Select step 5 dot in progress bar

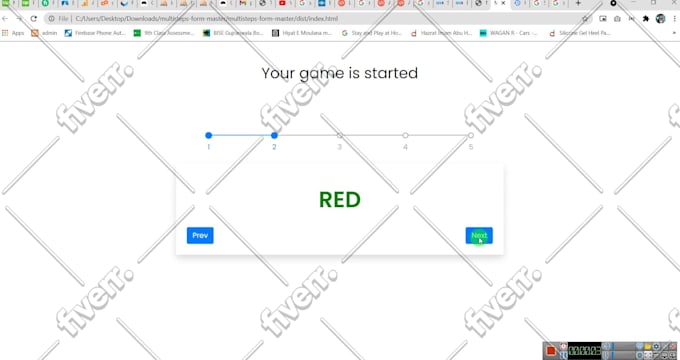tap(471, 135)
